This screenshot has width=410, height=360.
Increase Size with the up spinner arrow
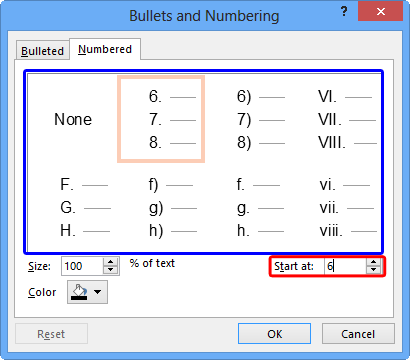111,262
